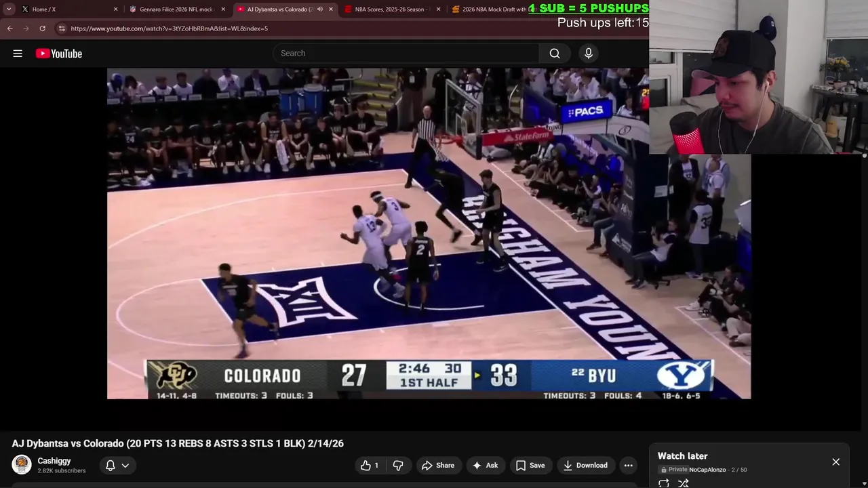
Task: Click the search magnifier button
Action: 555,54
